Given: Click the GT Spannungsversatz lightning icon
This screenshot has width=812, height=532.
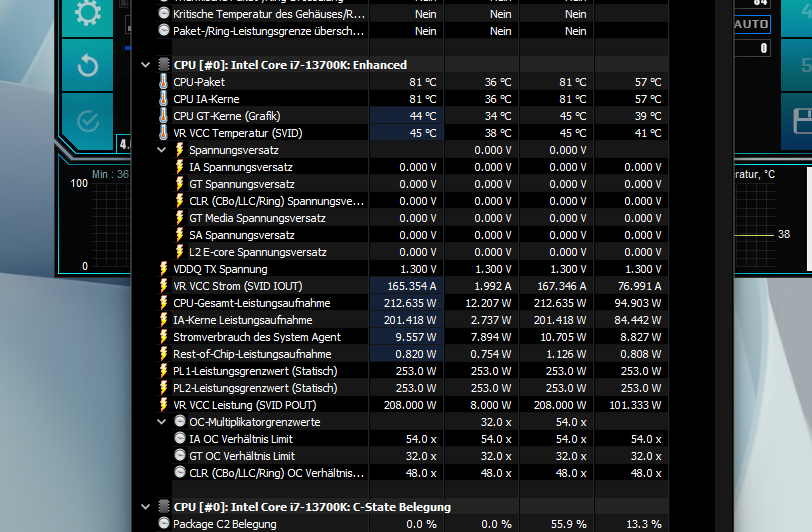Looking at the screenshot, I should 179,184.
